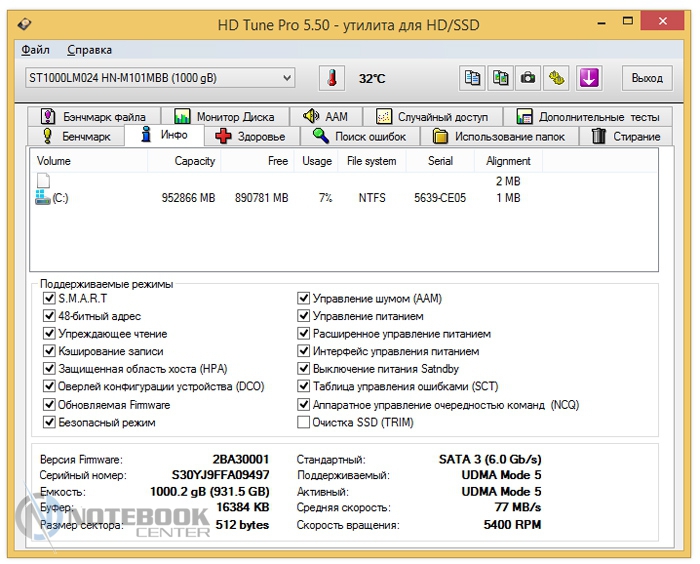Screen dimensions: 700x564
Task: Open the Справка menu
Action: tap(89, 50)
